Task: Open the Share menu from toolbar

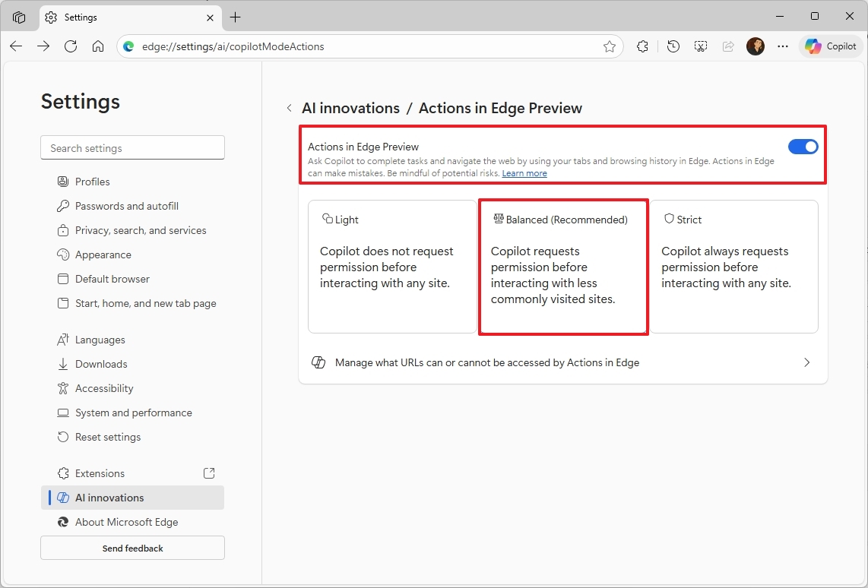Action: tap(727, 46)
